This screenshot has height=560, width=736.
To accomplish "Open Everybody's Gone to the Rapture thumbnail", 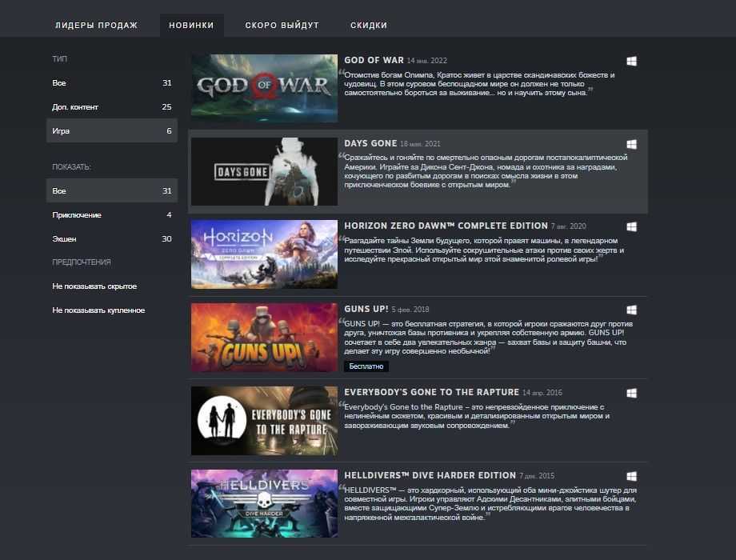I will click(x=264, y=421).
